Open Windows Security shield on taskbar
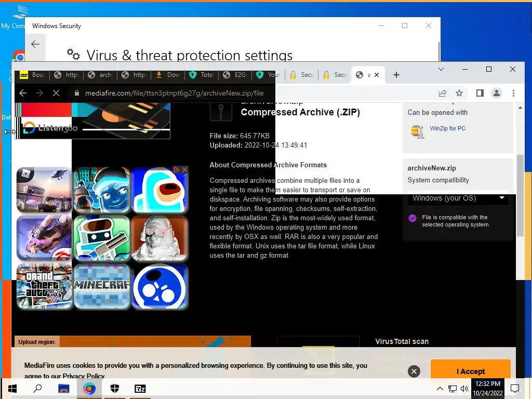This screenshot has height=399, width=532. click(115, 389)
